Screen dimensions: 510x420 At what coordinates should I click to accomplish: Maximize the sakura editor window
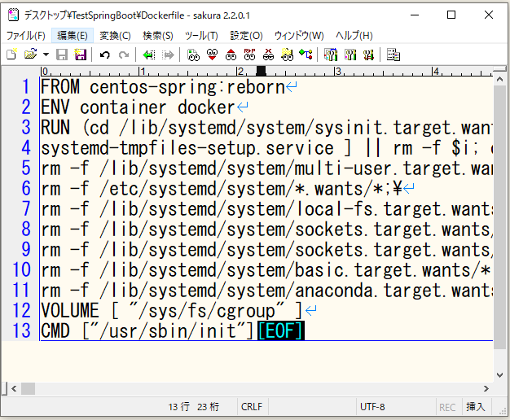tap(451, 15)
